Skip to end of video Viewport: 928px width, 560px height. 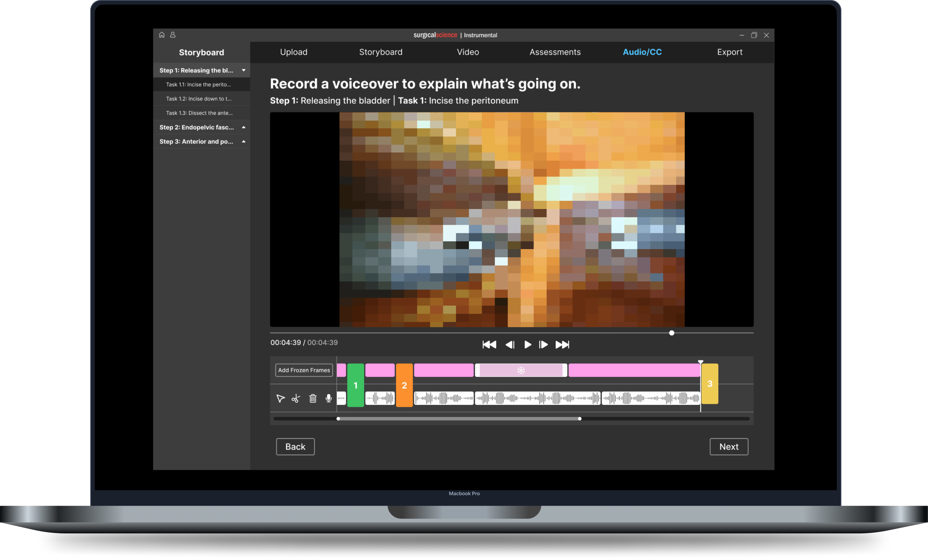[562, 344]
